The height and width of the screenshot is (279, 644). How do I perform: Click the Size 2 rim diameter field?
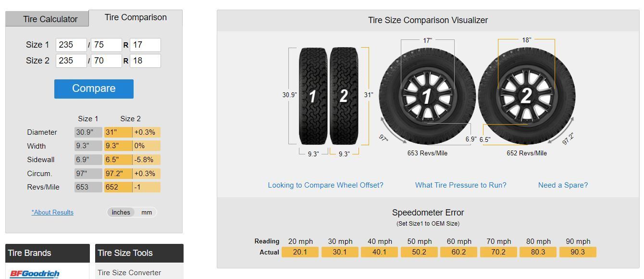tap(145, 61)
